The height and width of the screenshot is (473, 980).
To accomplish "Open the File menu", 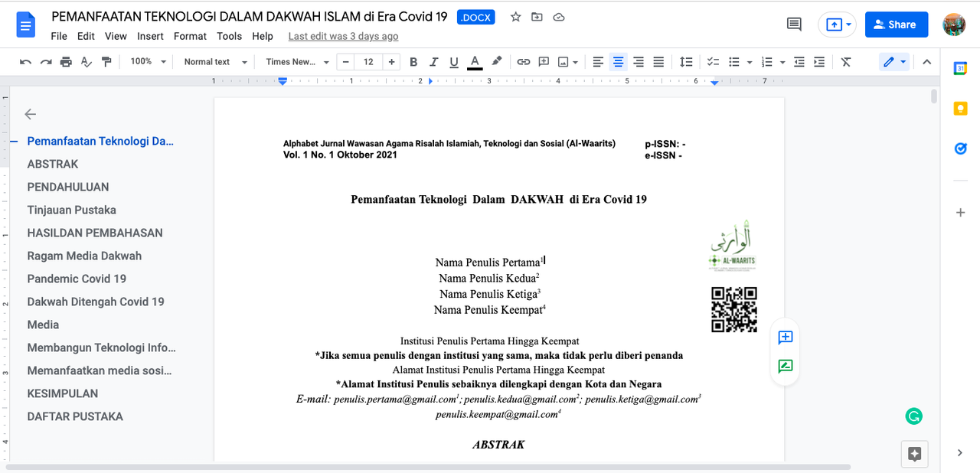I will [x=59, y=36].
